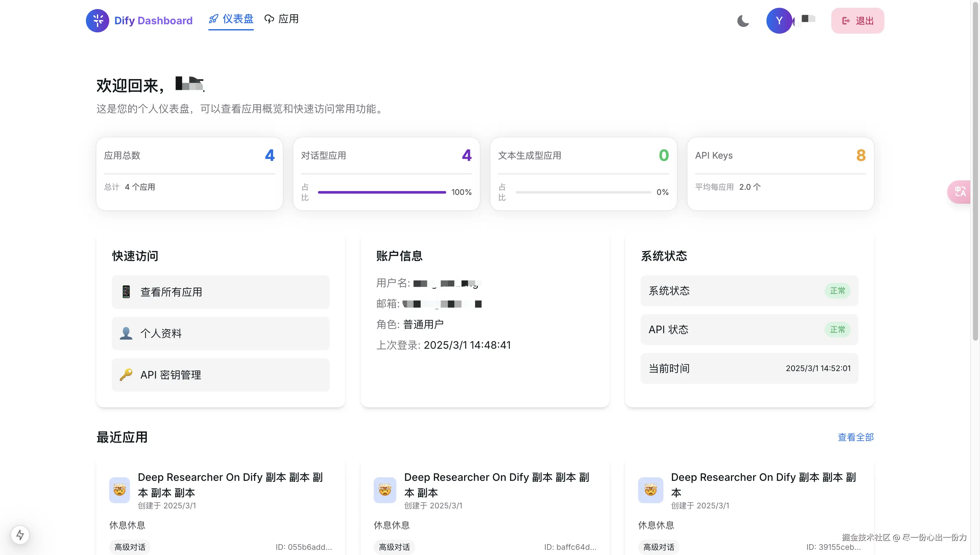Click the 退出 logout button
Screen dimensions: 980x555
pyautogui.click(x=857, y=21)
